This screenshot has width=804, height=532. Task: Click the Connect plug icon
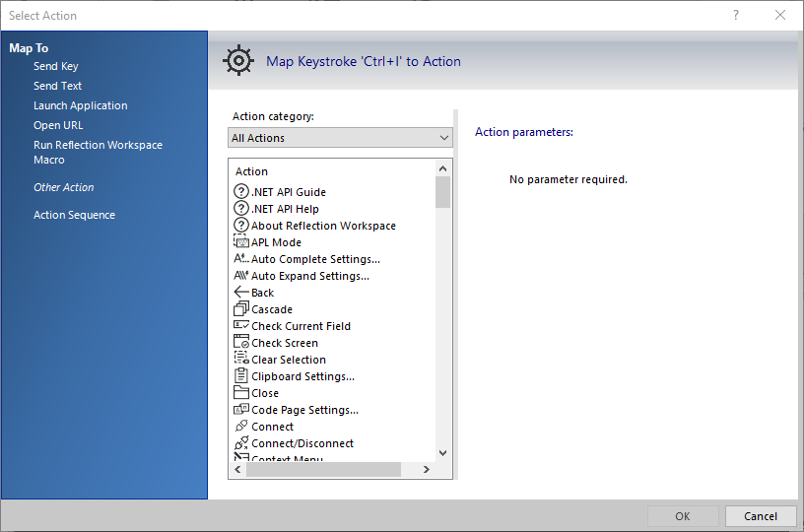pos(241,426)
